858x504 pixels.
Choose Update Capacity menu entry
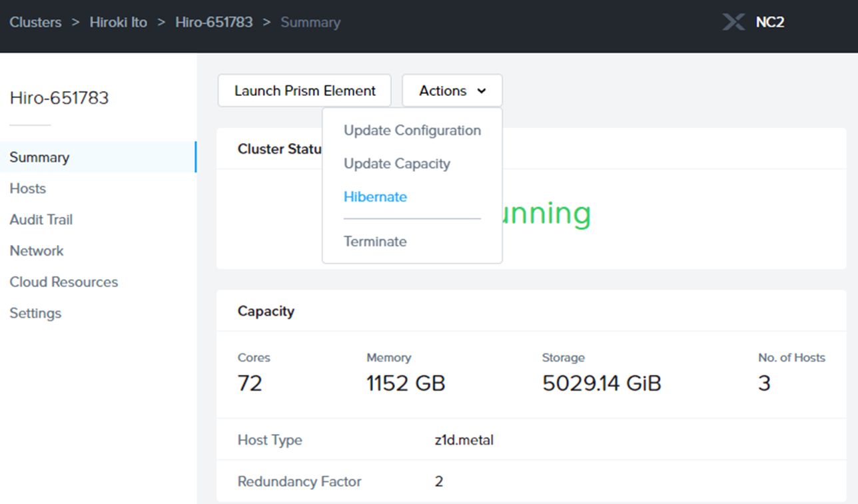[397, 164]
